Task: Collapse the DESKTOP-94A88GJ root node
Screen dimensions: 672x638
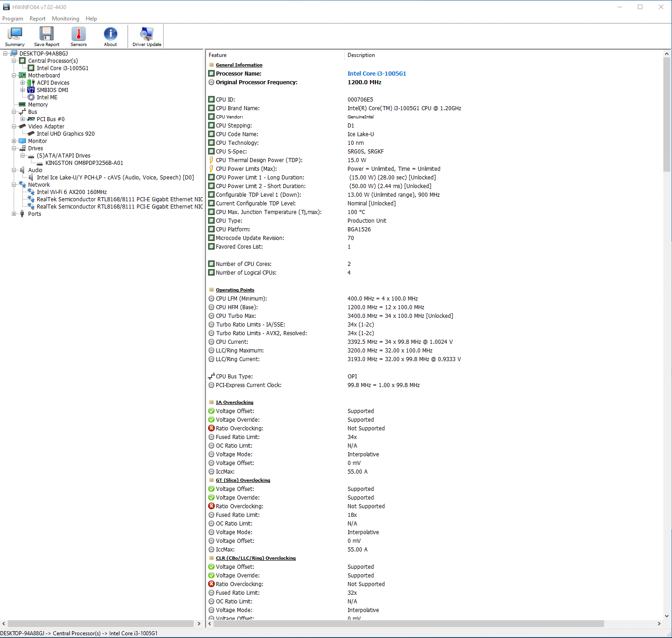Action: tap(5, 53)
